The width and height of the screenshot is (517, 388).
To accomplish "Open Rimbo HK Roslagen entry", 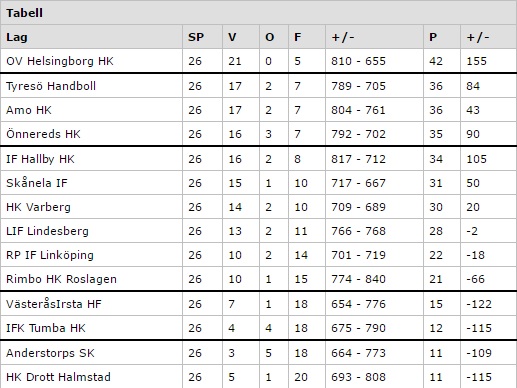I will click(61, 279).
